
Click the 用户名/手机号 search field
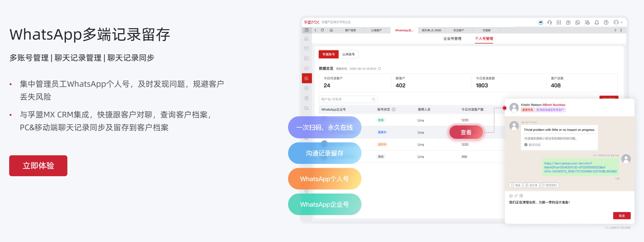point(348,99)
